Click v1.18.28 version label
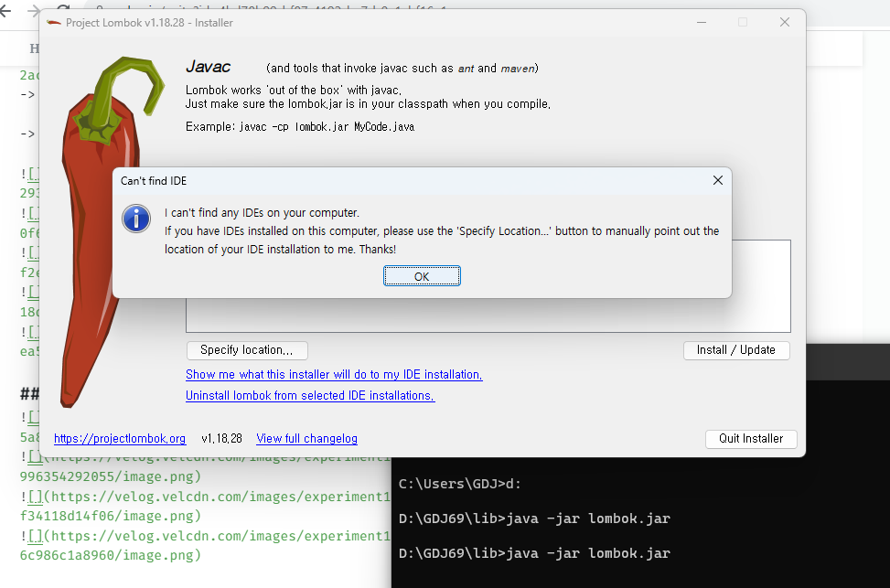This screenshot has height=588, width=890. coord(221,439)
